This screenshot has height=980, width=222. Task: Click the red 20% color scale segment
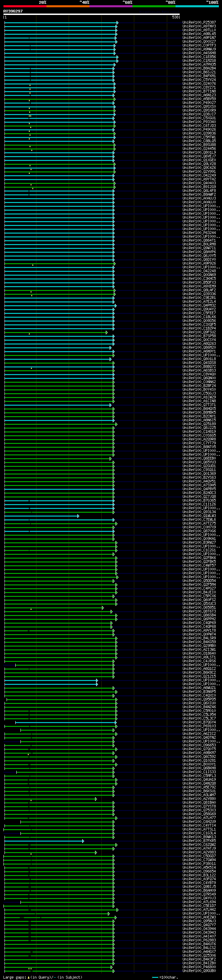point(25,6)
